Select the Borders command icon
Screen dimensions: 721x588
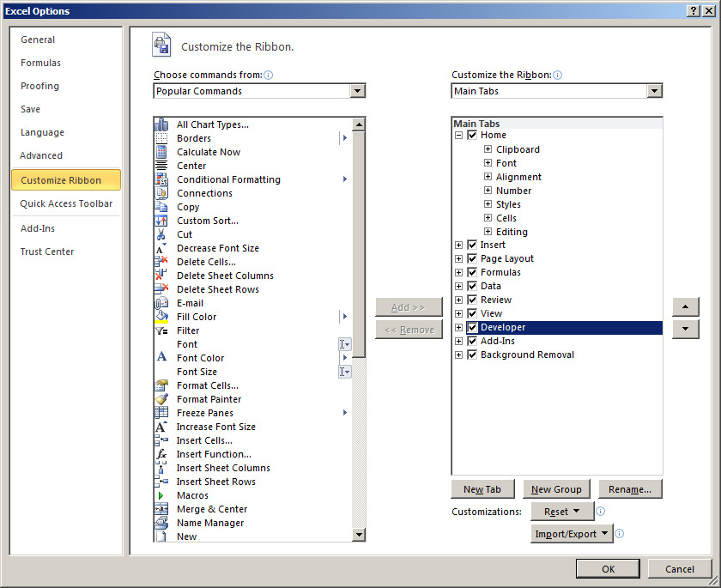(x=161, y=138)
